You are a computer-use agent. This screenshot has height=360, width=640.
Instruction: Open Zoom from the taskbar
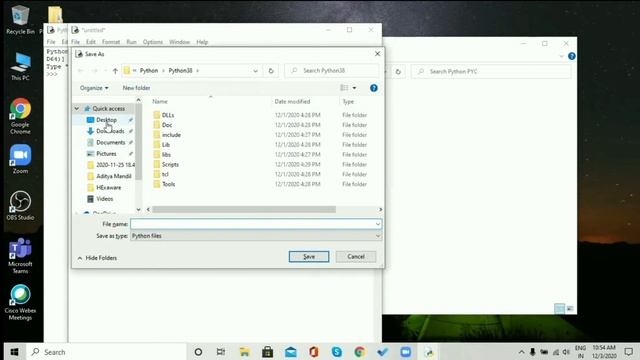(406, 352)
